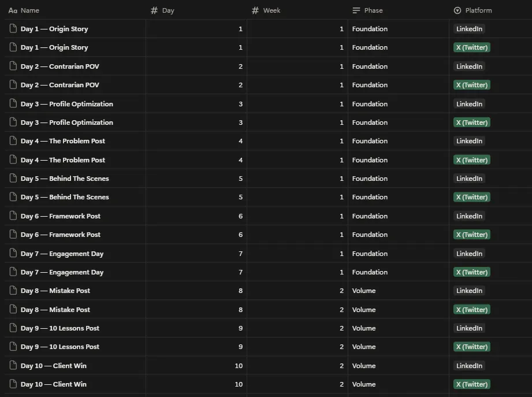The width and height of the screenshot is (532, 397).
Task: Open page icon of Day 4 Problem Post X (Twitter) row
Action: pos(13,159)
